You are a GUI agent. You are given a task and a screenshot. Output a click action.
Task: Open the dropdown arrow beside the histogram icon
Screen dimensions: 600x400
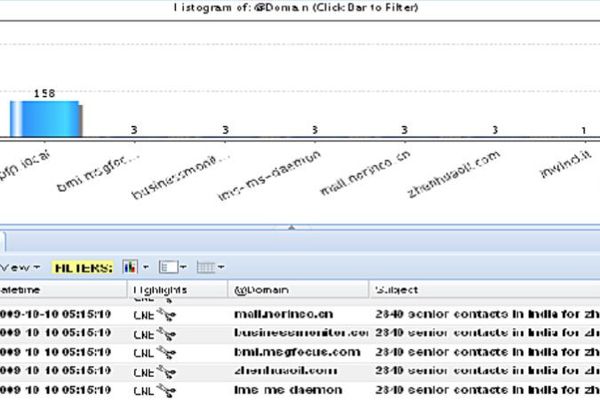[x=146, y=267]
